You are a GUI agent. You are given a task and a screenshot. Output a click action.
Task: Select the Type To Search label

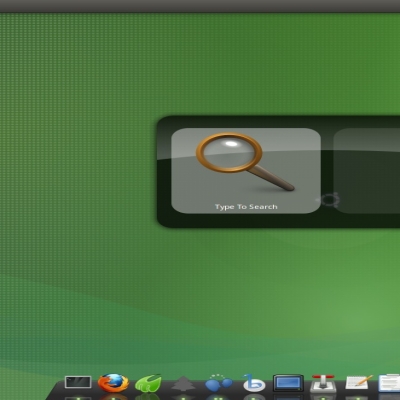point(246,207)
